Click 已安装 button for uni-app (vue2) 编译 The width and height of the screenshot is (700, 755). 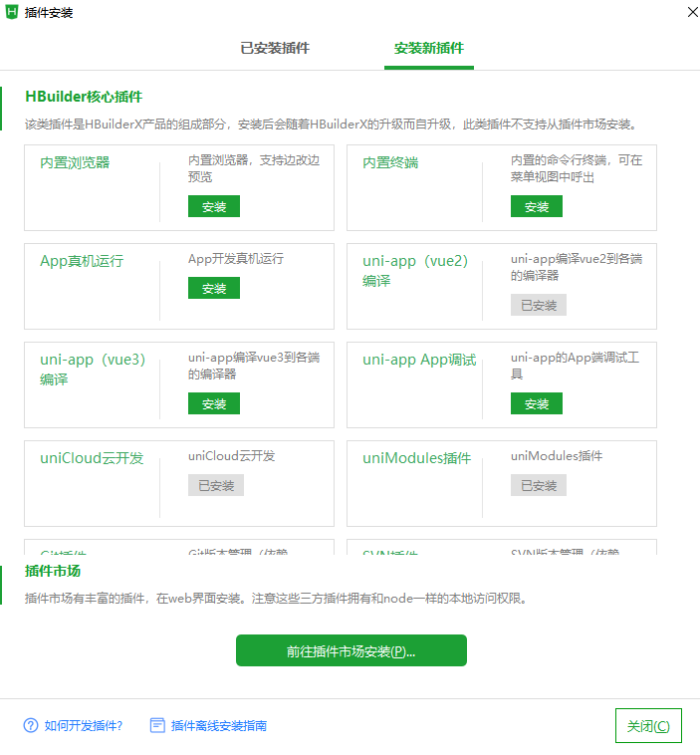pos(539,305)
